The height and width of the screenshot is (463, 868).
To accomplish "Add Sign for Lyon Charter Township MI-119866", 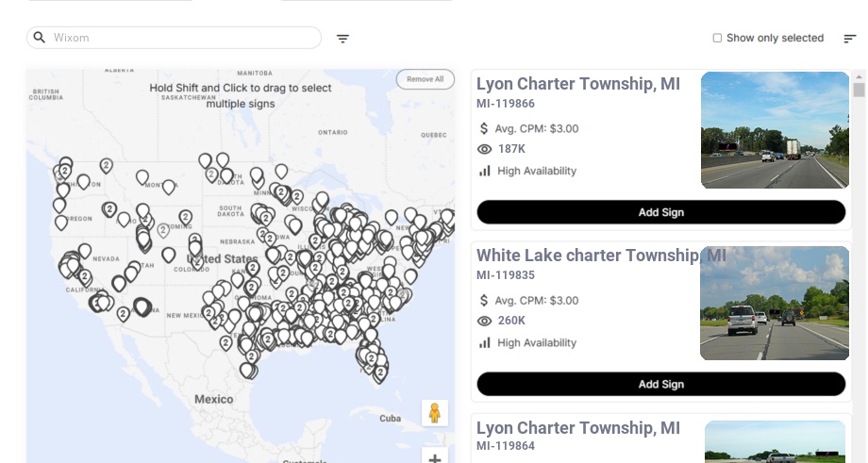I will tap(660, 212).
